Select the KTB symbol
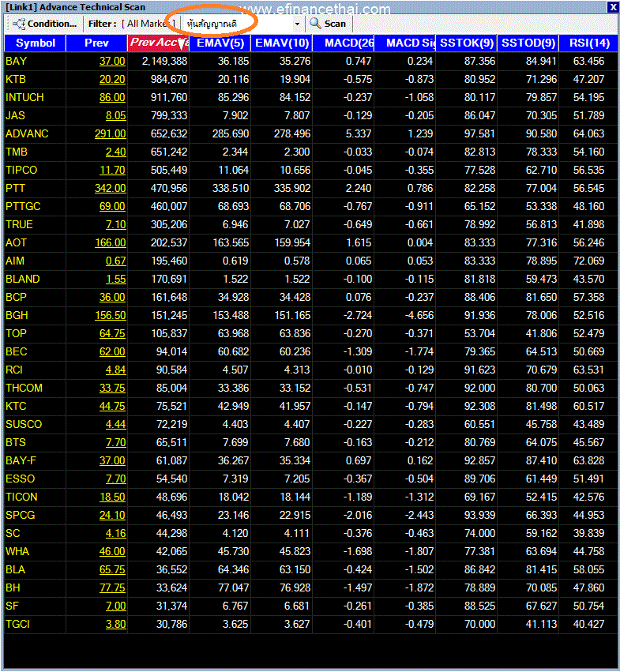The height and width of the screenshot is (672, 620). (x=16, y=79)
